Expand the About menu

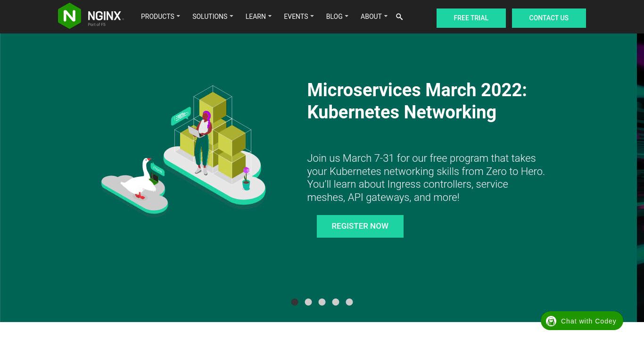click(374, 17)
